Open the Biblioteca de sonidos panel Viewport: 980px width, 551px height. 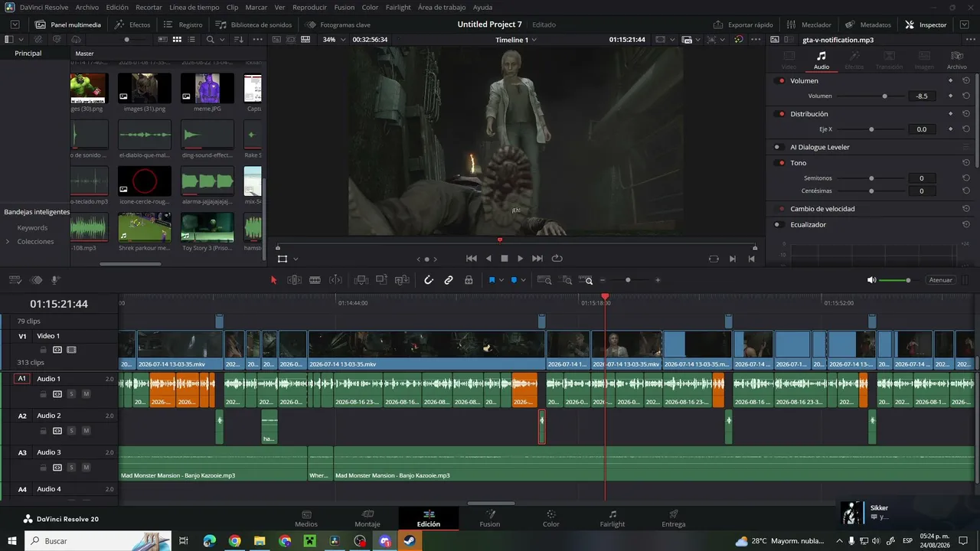click(x=253, y=24)
